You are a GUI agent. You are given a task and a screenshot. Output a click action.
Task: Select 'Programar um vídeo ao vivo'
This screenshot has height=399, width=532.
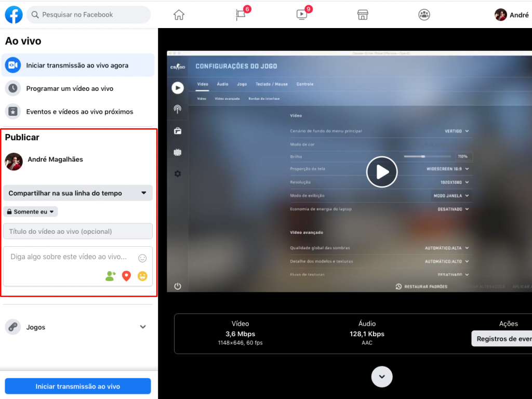70,89
